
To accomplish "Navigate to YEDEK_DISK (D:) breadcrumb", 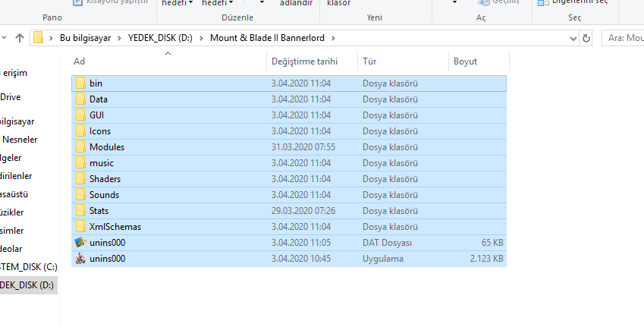I will pyautogui.click(x=160, y=38).
